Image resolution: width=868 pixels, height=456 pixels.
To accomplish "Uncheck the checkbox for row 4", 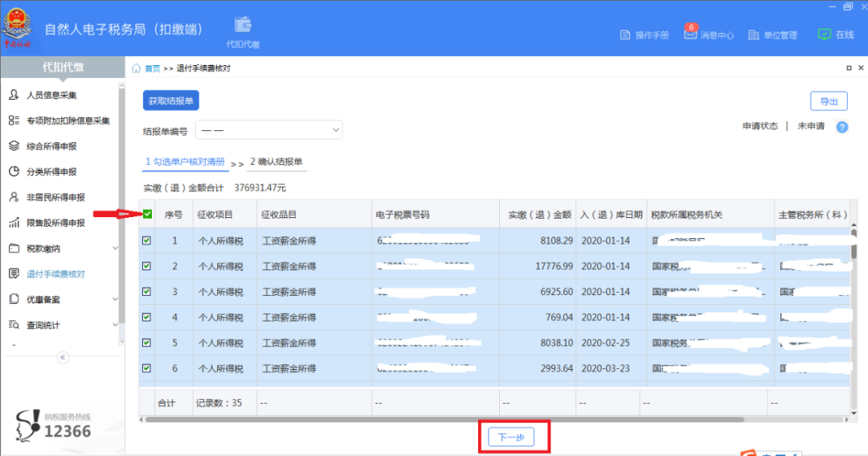I will point(147,317).
